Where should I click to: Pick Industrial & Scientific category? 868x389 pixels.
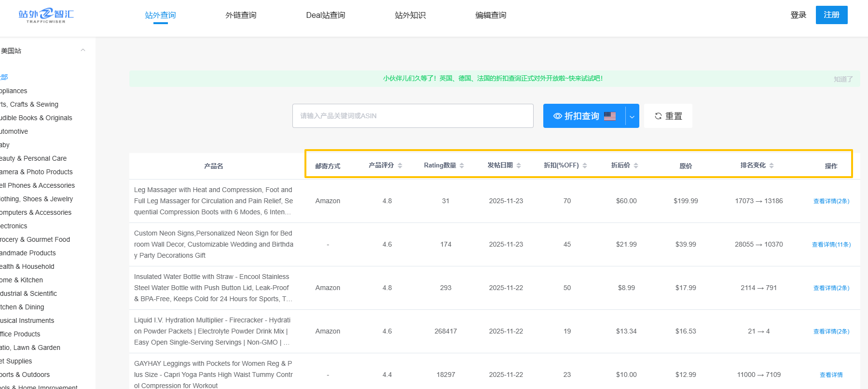tap(28, 293)
